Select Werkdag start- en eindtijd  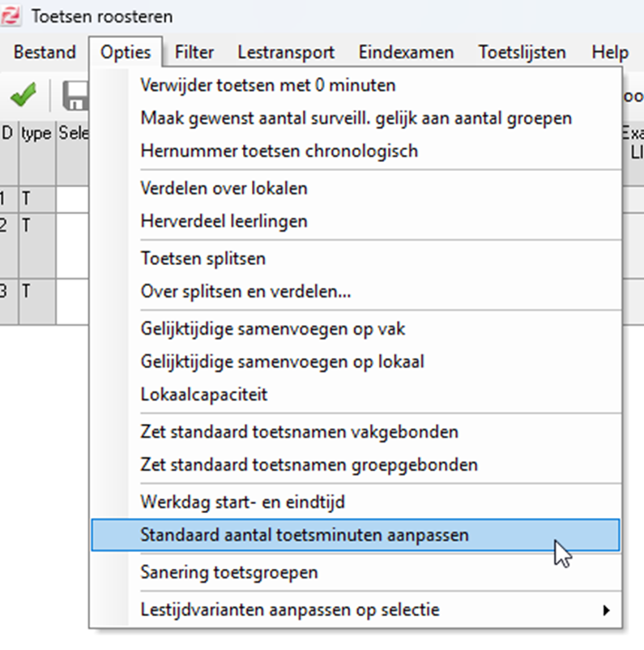(243, 502)
